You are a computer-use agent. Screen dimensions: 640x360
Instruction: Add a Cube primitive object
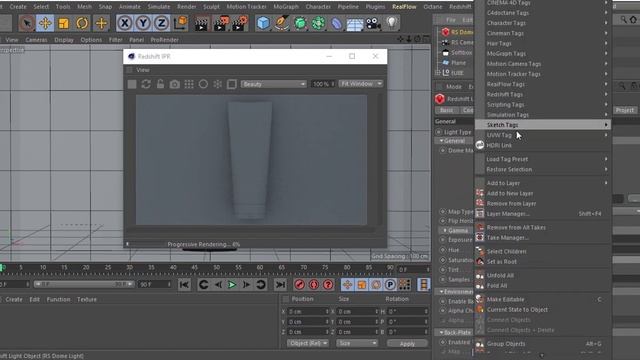pyautogui.click(x=263, y=23)
